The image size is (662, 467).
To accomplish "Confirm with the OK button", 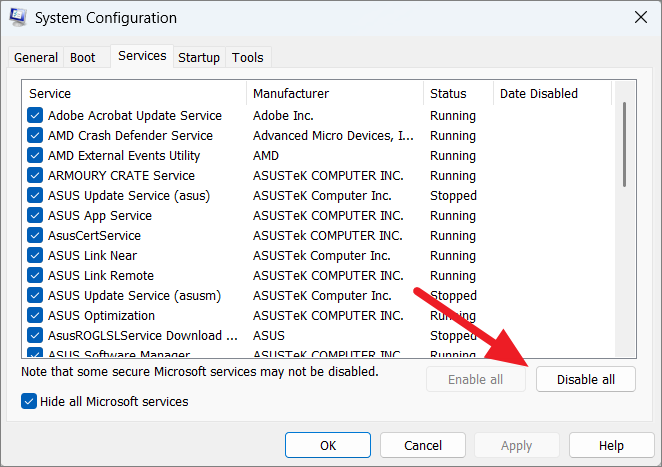I will [328, 445].
